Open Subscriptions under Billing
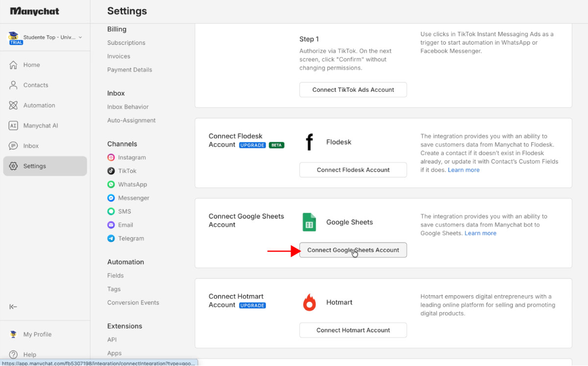Image resolution: width=588 pixels, height=366 pixels. pyautogui.click(x=126, y=43)
